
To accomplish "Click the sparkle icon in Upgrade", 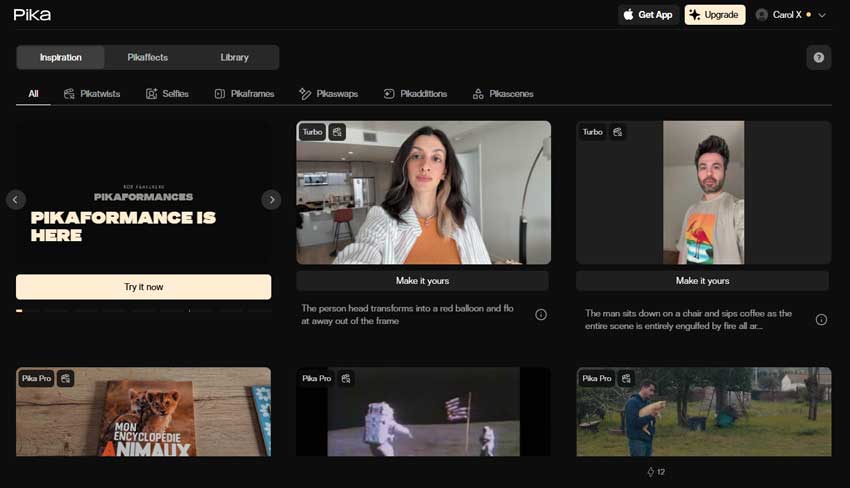I will tap(694, 15).
